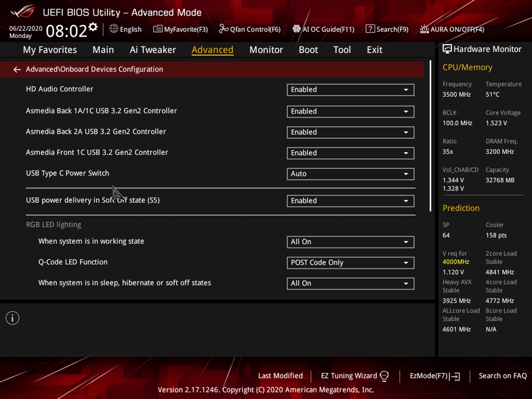Open the Q-Code LED Function dropdown

coord(351,263)
